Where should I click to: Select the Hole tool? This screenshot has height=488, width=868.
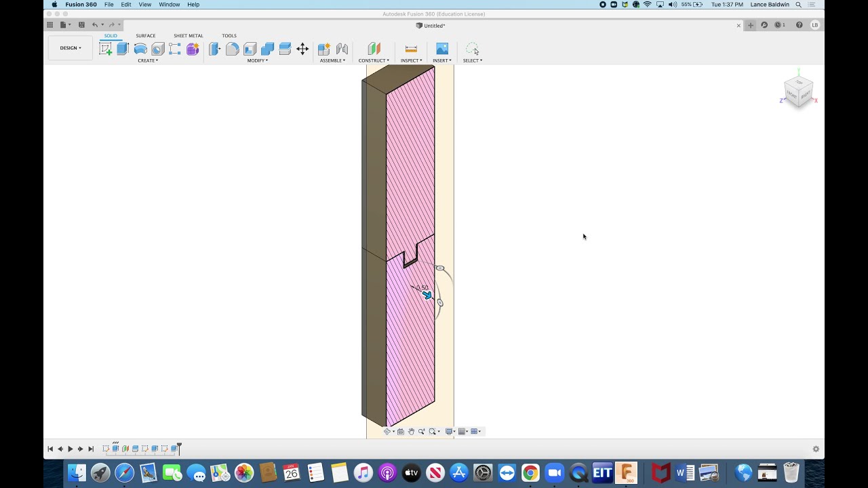pos(158,49)
